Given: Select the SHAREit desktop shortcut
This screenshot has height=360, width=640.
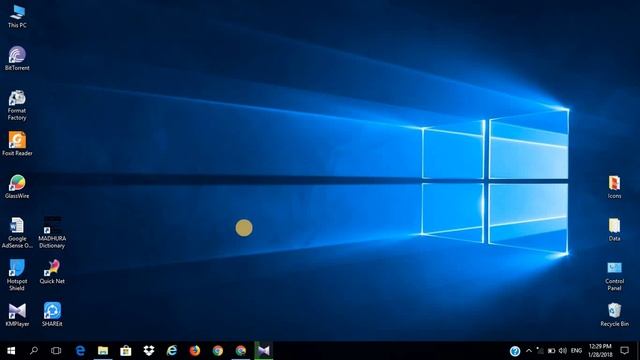Looking at the screenshot, I should coord(52,315).
